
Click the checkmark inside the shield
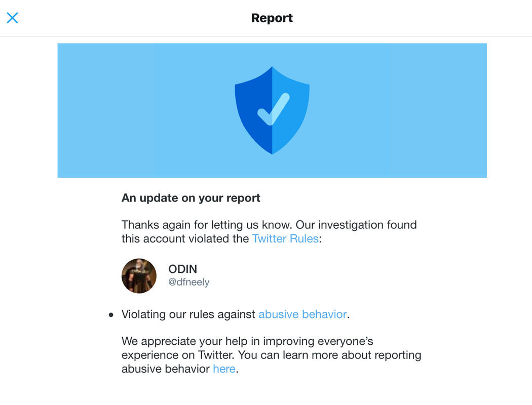[274, 109]
